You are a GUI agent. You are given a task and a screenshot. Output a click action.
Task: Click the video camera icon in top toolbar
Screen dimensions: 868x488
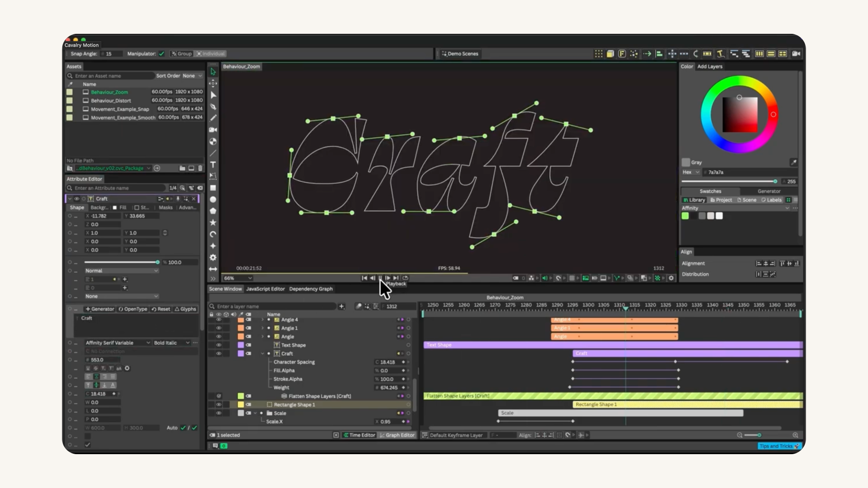tap(796, 54)
